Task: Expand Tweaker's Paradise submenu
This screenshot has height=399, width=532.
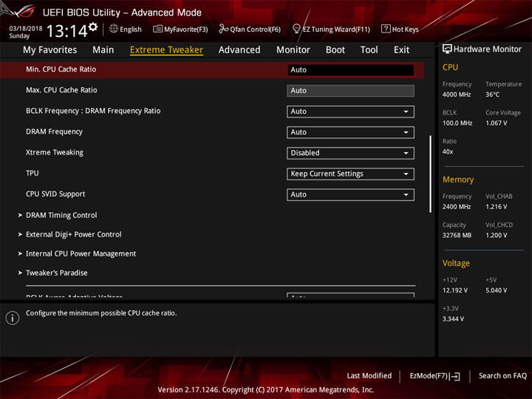Action: point(57,273)
